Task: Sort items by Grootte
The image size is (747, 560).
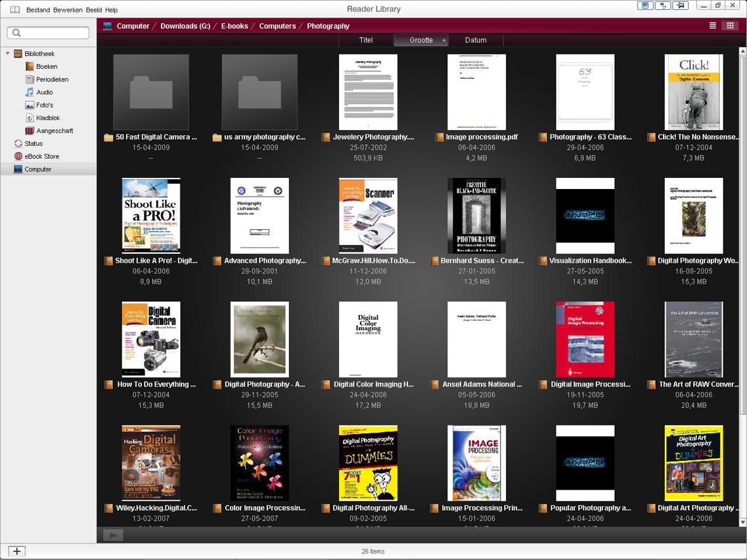Action: (421, 40)
